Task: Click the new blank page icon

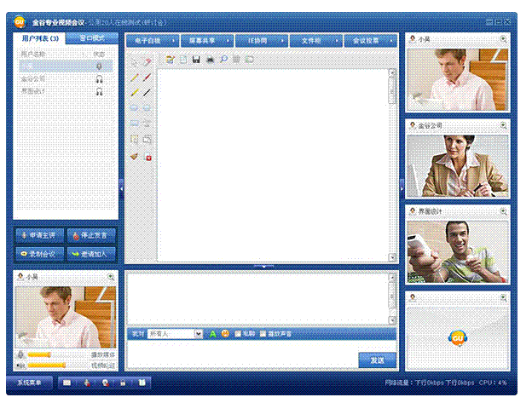Action: [183, 60]
